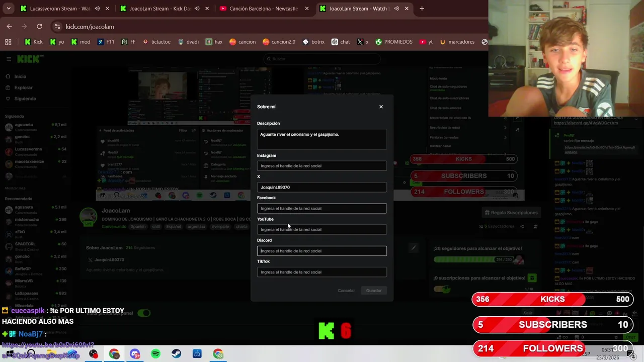644x362 pixels.
Task: Open the botrix bookmark
Action: click(313, 42)
